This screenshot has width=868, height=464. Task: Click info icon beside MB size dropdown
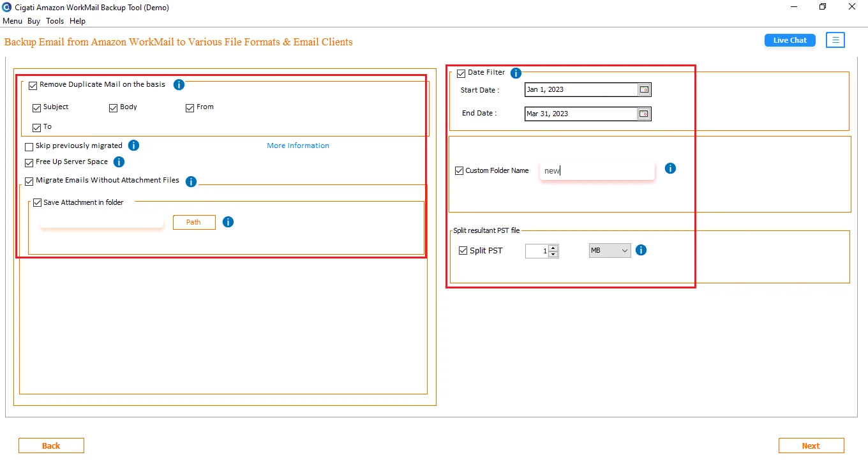(x=641, y=250)
